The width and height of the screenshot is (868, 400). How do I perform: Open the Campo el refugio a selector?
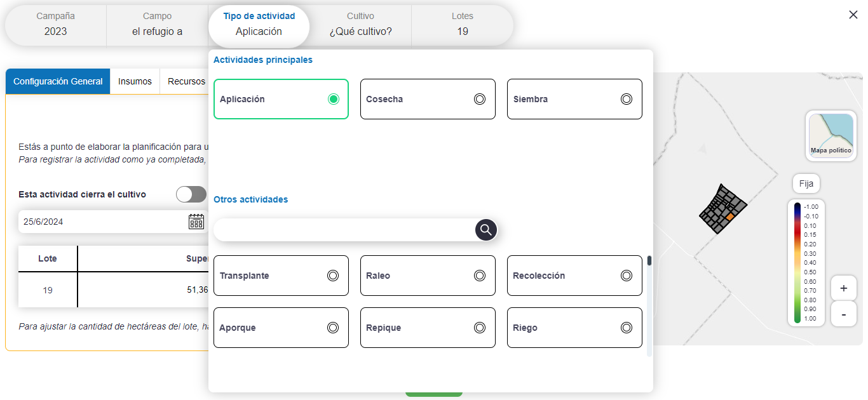click(x=157, y=25)
